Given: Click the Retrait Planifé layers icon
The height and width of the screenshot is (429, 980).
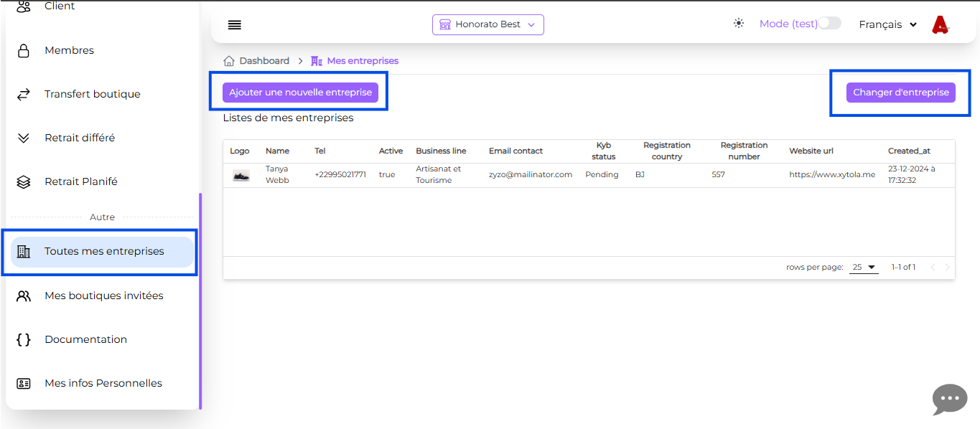Looking at the screenshot, I should [24, 182].
